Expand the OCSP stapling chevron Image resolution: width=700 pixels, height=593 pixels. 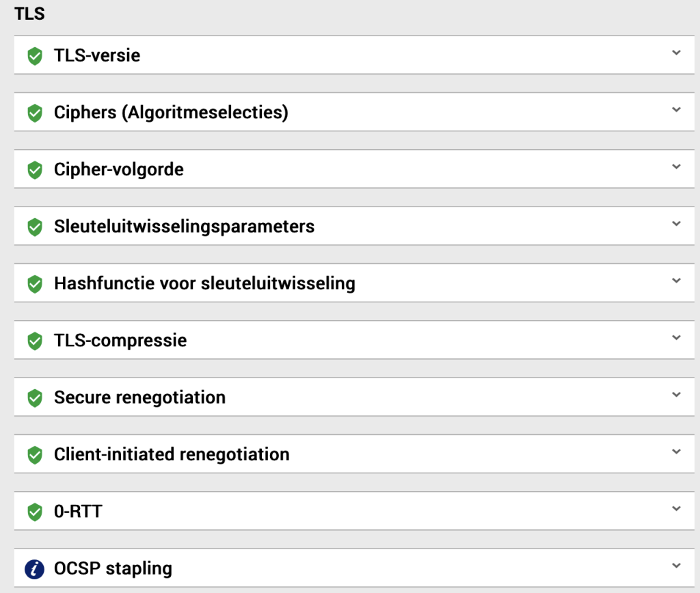(x=676, y=566)
